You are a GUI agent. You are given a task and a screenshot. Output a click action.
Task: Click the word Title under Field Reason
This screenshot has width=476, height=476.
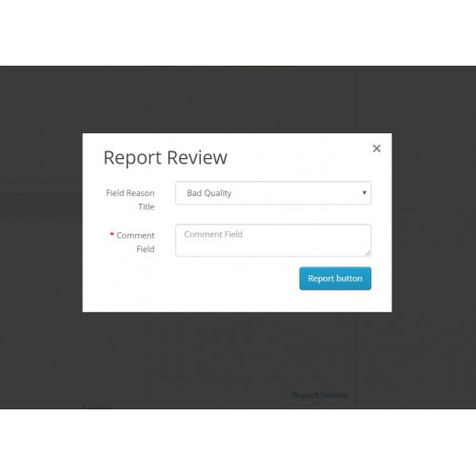147,207
